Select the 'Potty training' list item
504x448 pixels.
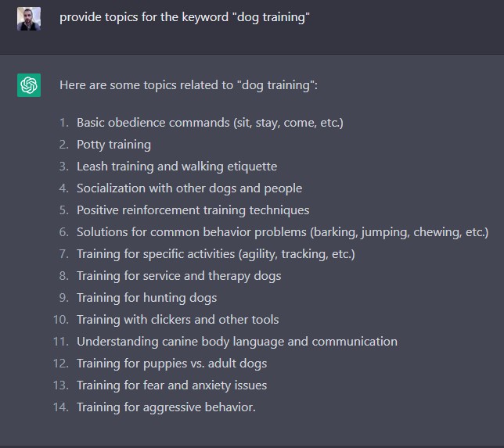tap(113, 145)
